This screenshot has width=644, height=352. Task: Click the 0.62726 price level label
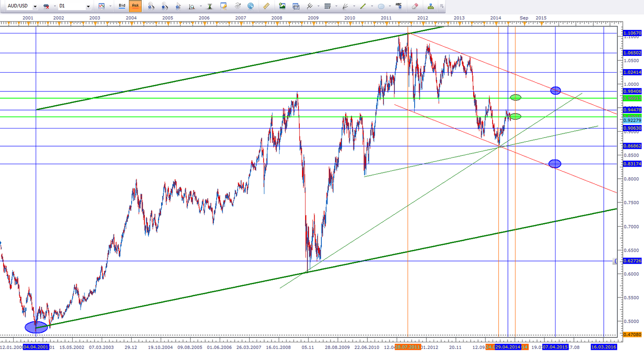(633, 261)
